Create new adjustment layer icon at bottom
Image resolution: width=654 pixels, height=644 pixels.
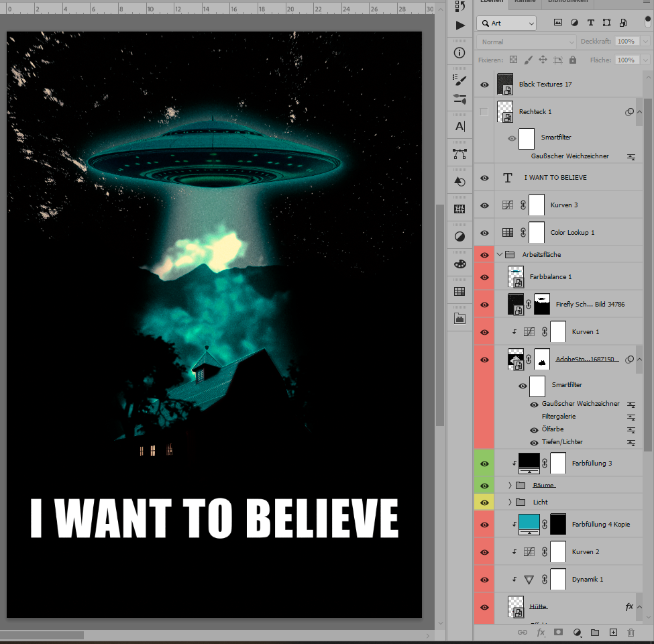[x=577, y=633]
